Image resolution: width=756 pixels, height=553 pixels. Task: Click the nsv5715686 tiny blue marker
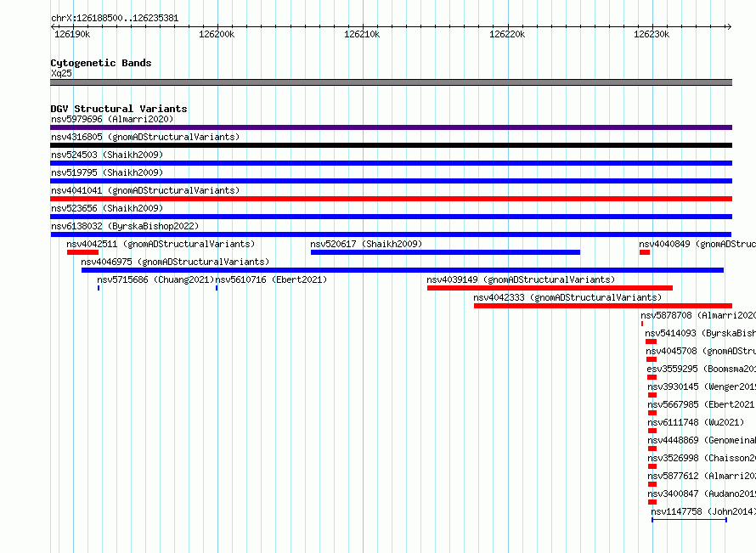coord(99,288)
